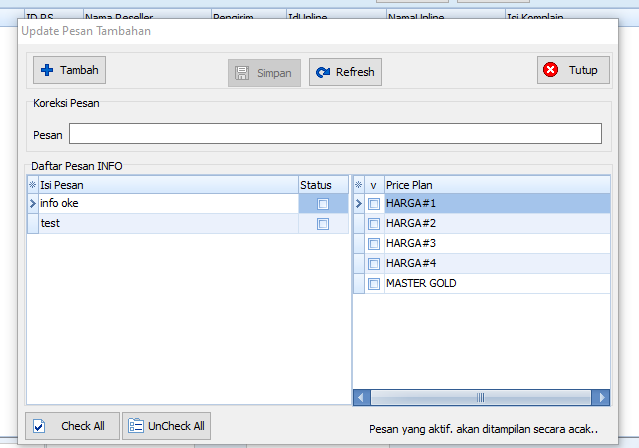Click the Isi Pesan column header
This screenshot has height=448, width=639.
pos(166,185)
